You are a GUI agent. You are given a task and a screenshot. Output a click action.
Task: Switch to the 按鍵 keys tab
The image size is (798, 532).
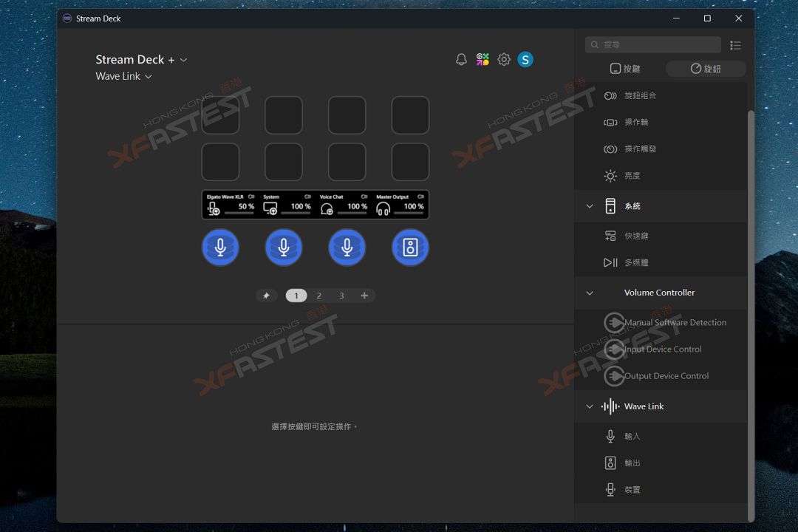tap(625, 69)
